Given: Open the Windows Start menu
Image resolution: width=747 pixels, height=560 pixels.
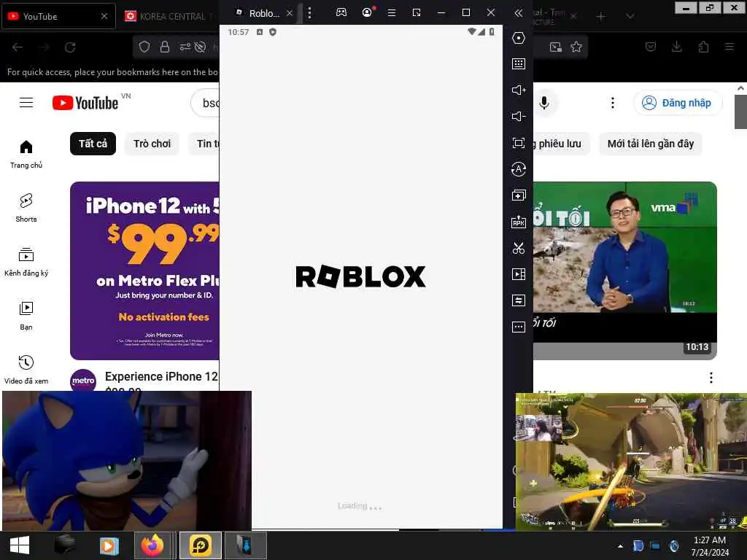Looking at the screenshot, I should point(20,545).
